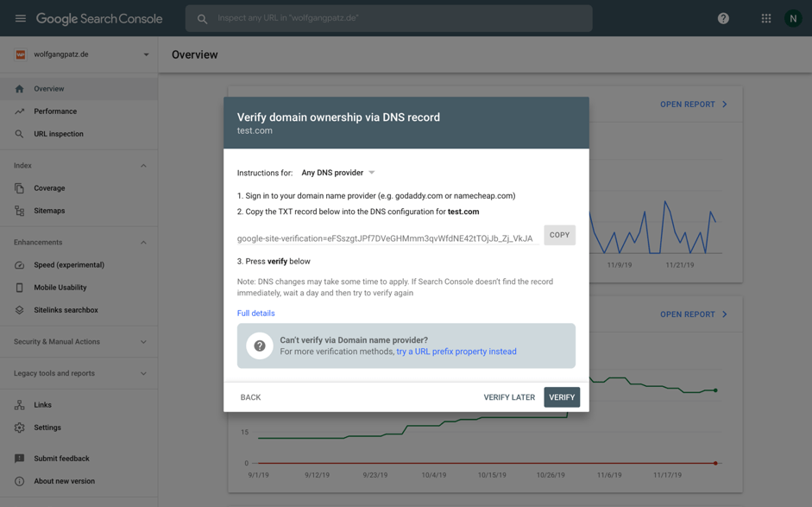Open Speed (experimental) report

pyautogui.click(x=79, y=265)
